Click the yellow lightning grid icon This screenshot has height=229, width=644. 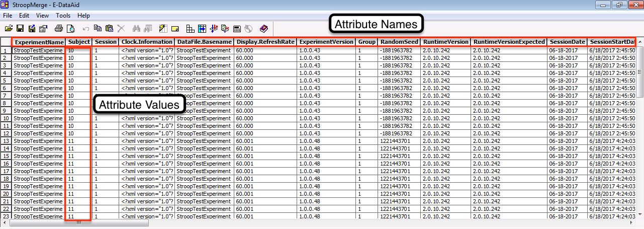coord(163,29)
